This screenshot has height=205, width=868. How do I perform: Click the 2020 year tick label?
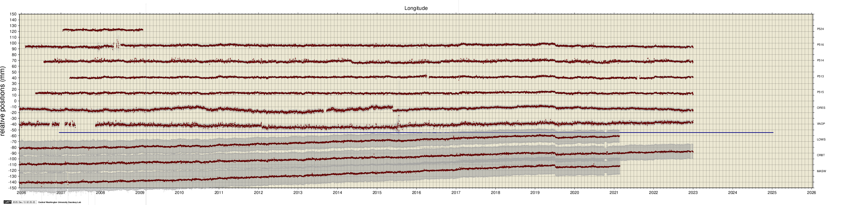(574, 193)
